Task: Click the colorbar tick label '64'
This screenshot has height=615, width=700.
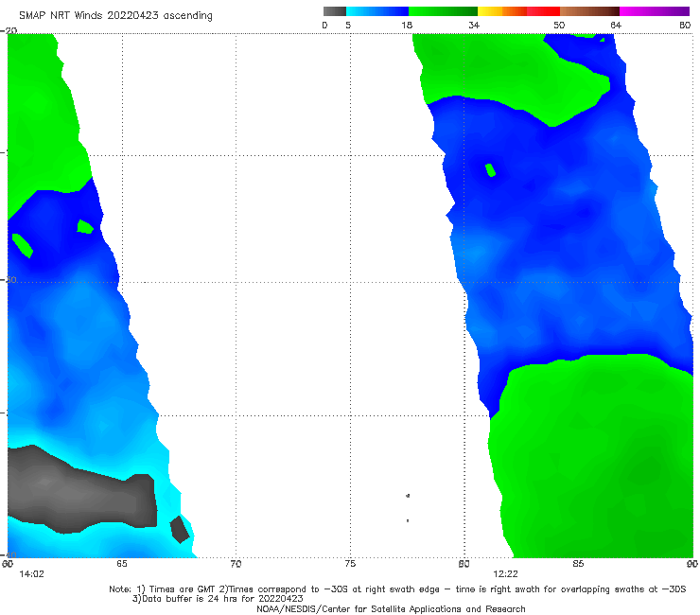Action: [x=616, y=25]
